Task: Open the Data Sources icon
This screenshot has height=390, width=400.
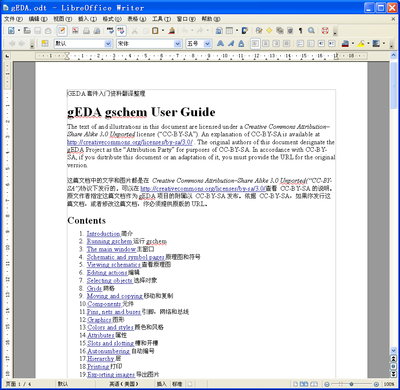Action: [x=290, y=31]
